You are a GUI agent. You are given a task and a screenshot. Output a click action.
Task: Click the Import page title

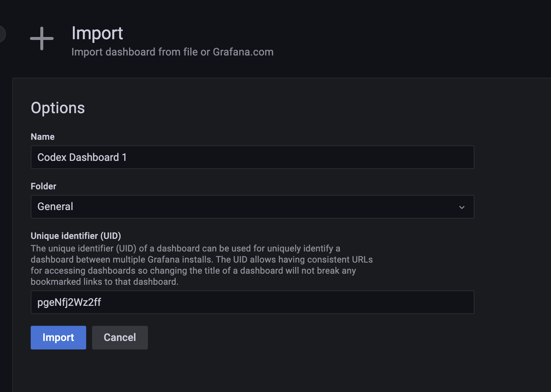point(97,33)
